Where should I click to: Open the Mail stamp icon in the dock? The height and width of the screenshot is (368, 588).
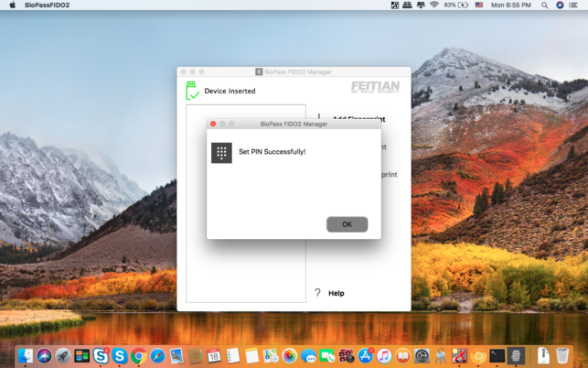tap(176, 355)
